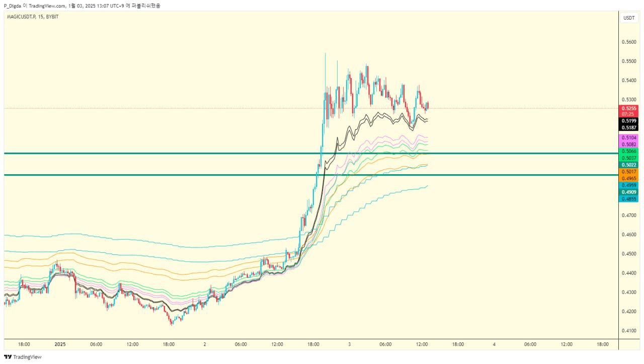644x364 pixels.
Task: Click the day 3 label on time axis
Action: click(350, 344)
